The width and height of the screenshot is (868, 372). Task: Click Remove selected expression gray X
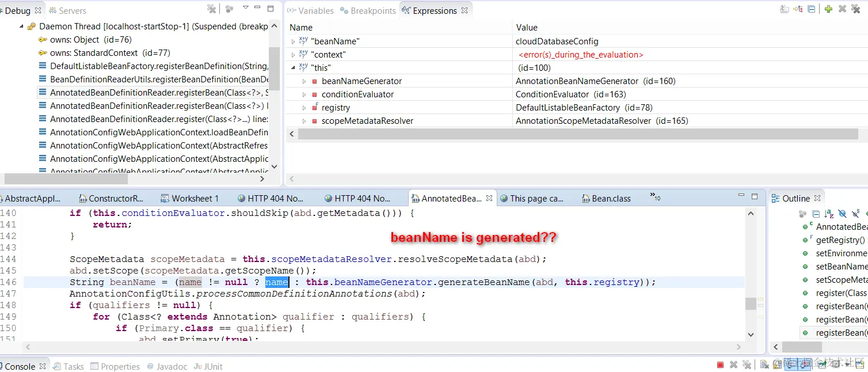coord(842,9)
